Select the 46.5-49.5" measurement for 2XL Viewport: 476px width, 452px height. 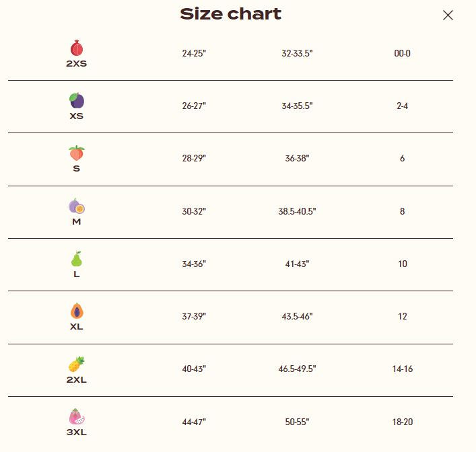[297, 369]
